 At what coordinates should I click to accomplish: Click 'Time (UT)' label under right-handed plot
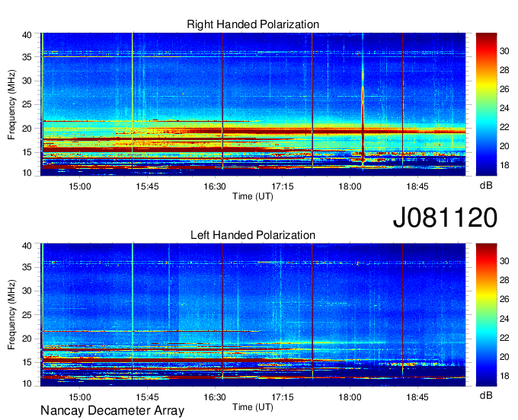(x=253, y=196)
